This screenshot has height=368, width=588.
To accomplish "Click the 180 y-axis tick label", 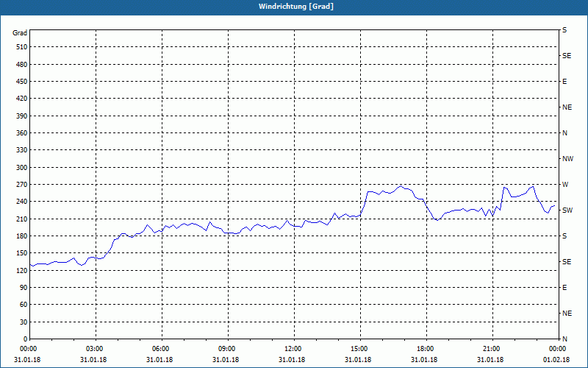I will point(21,236).
